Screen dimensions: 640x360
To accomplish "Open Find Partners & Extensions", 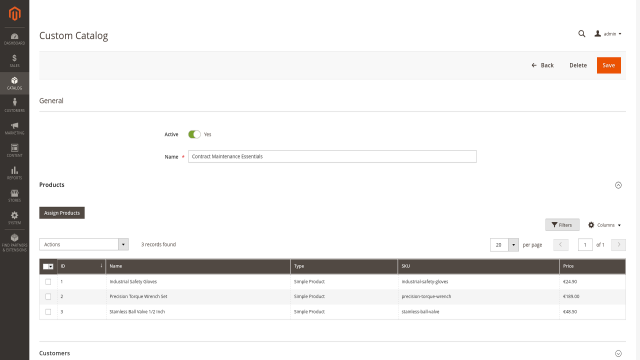I will click(14, 242).
